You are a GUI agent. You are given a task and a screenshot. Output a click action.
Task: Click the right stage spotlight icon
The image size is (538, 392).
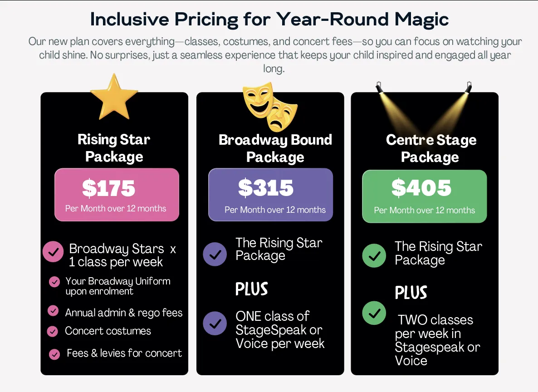(x=468, y=87)
